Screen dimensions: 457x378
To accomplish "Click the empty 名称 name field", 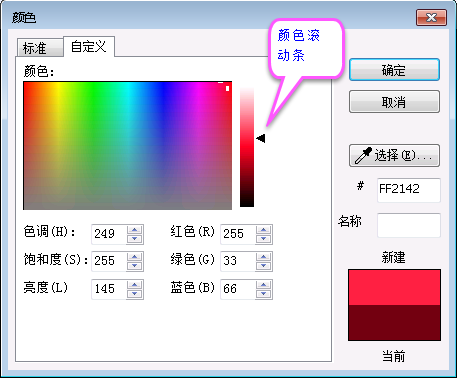I will tap(409, 225).
